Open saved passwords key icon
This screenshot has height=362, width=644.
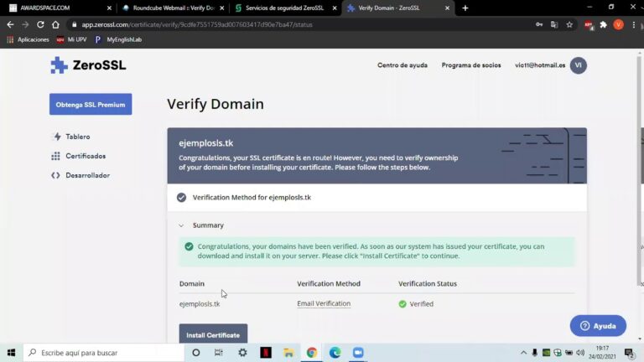click(539, 24)
